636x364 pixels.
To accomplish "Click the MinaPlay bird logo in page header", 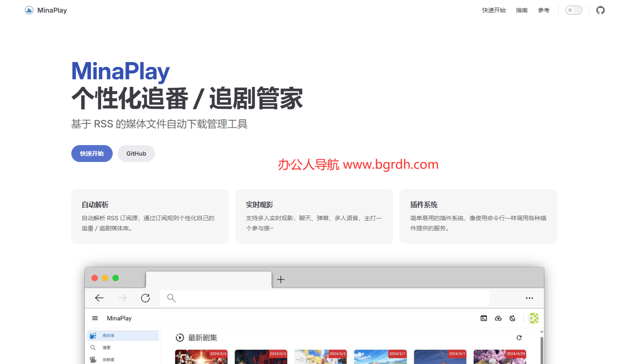I will point(29,10).
